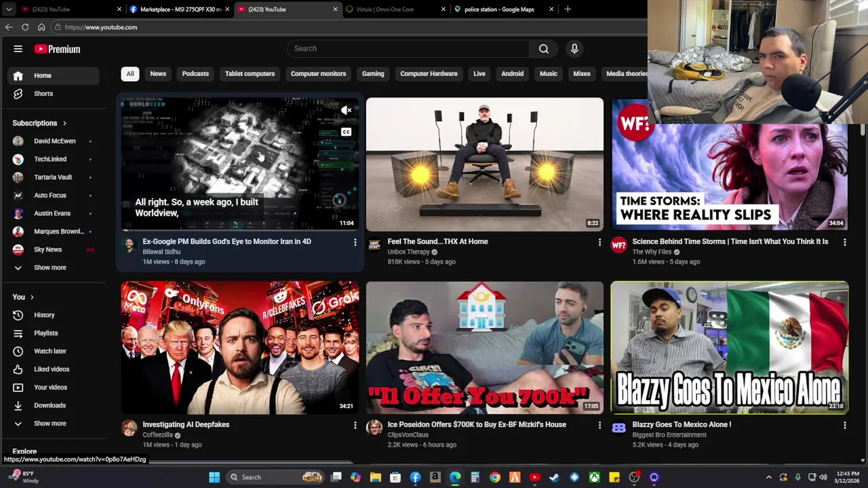Screen dimensions: 868x488
Task: Open options menu for Ice Poseidon video
Action: pyautogui.click(x=599, y=425)
